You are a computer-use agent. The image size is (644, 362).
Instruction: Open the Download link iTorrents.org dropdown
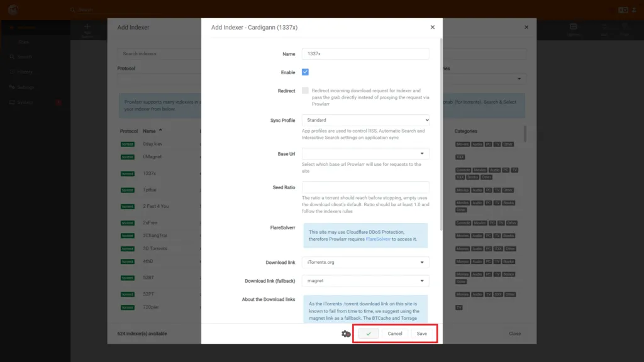365,263
